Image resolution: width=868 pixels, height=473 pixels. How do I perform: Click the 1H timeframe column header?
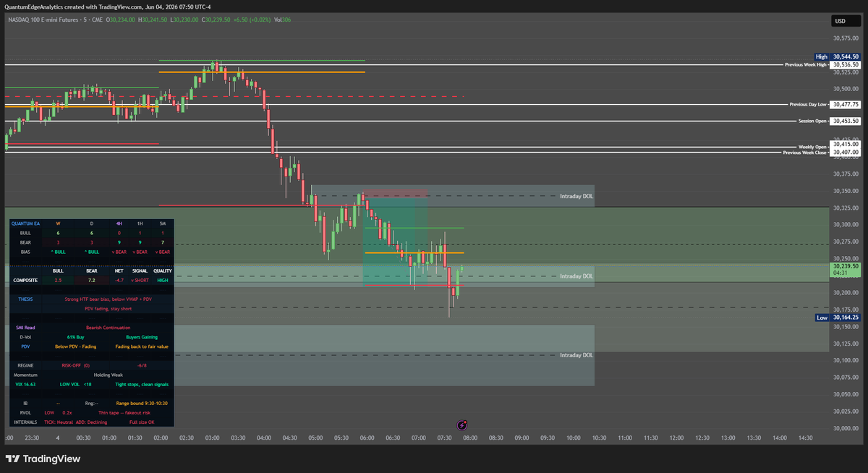click(140, 223)
